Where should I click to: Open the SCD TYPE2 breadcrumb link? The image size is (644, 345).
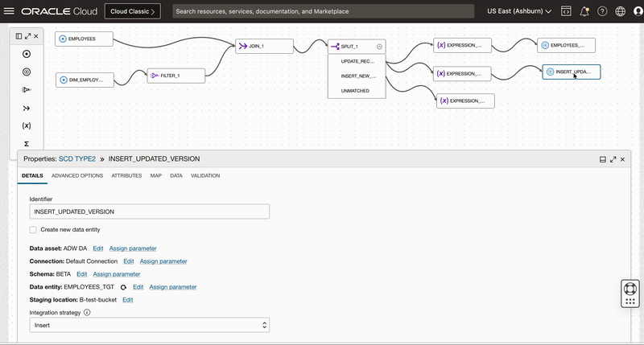pyautogui.click(x=77, y=158)
